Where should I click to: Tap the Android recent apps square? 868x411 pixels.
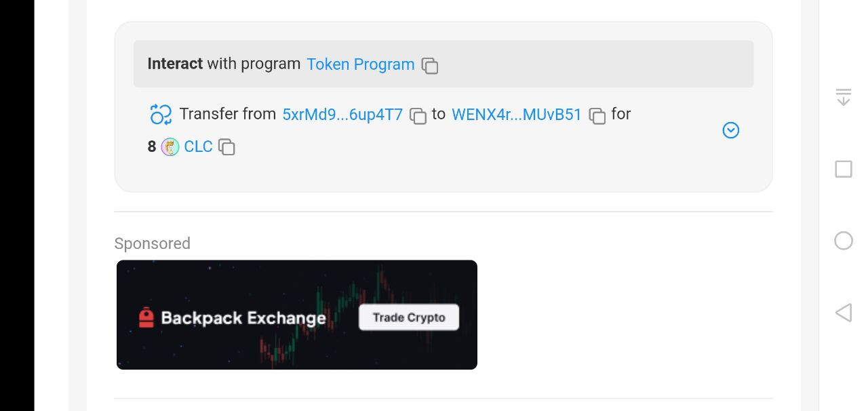pyautogui.click(x=843, y=169)
